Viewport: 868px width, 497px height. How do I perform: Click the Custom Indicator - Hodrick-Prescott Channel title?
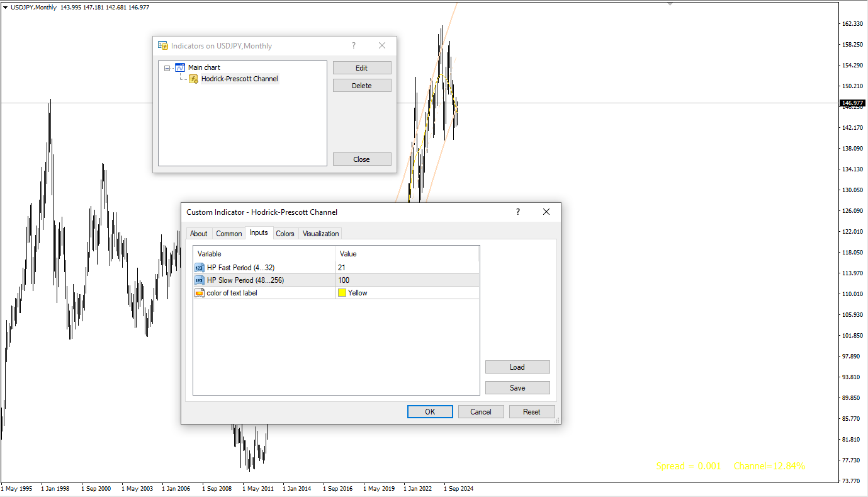pyautogui.click(x=262, y=212)
